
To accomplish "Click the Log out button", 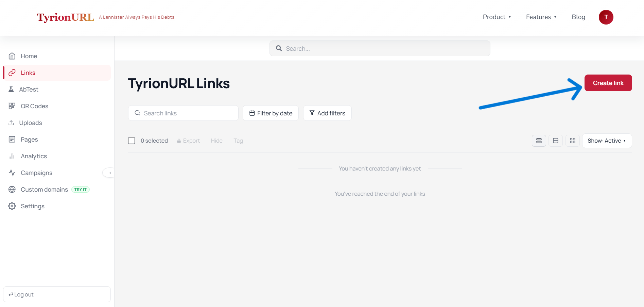I will (57, 294).
